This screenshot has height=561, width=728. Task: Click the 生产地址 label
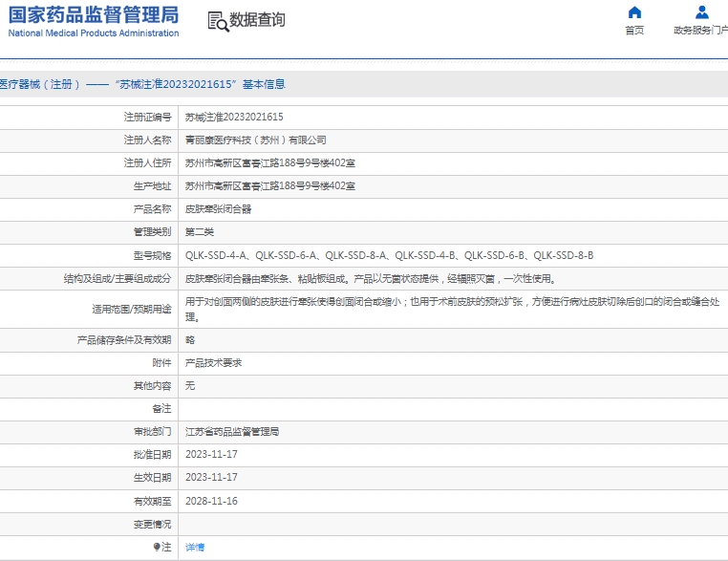coord(152,185)
